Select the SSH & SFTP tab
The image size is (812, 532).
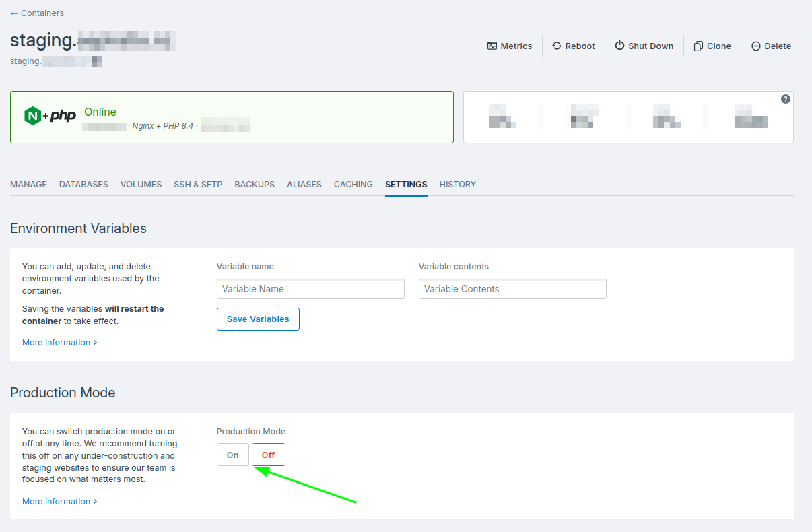198,185
